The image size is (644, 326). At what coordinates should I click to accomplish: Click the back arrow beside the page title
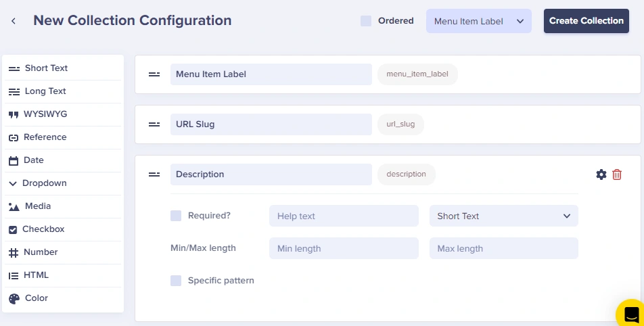pos(14,21)
